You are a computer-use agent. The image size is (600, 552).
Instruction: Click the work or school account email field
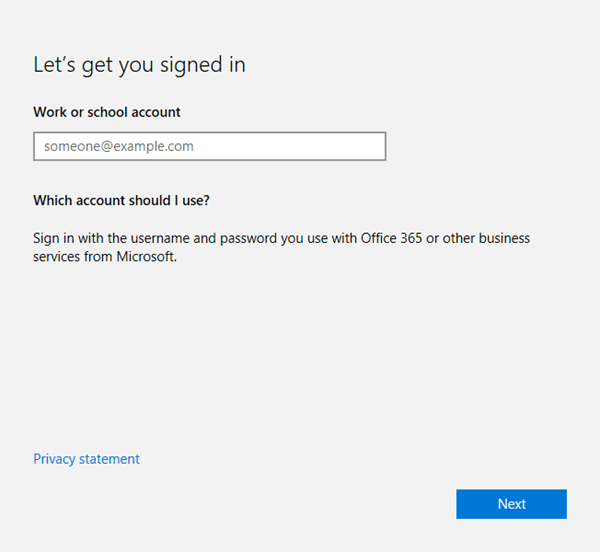[x=209, y=146]
